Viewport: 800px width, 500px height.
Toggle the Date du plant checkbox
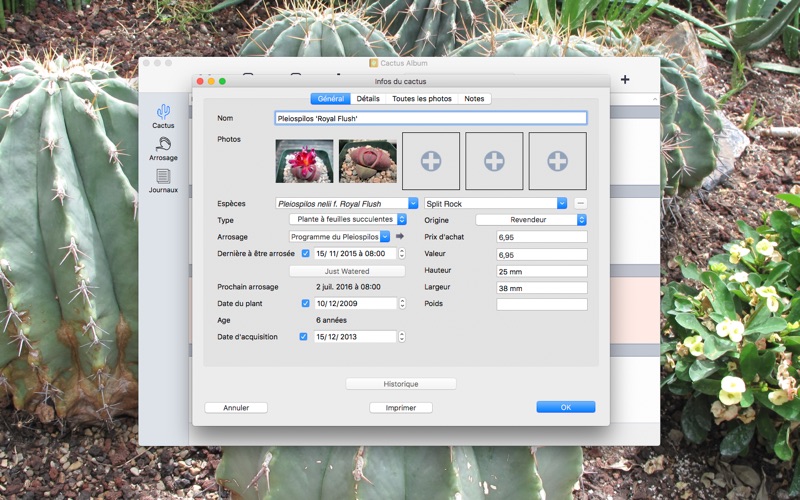click(306, 303)
